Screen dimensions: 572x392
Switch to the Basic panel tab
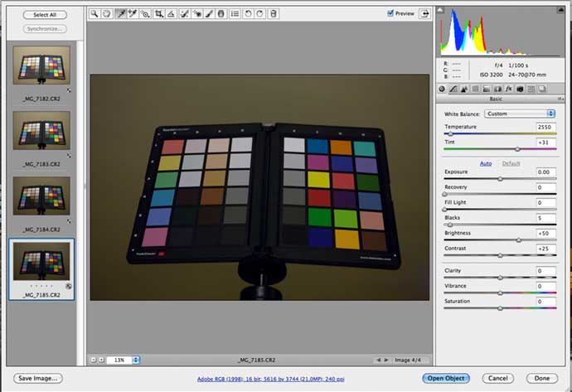click(442, 89)
